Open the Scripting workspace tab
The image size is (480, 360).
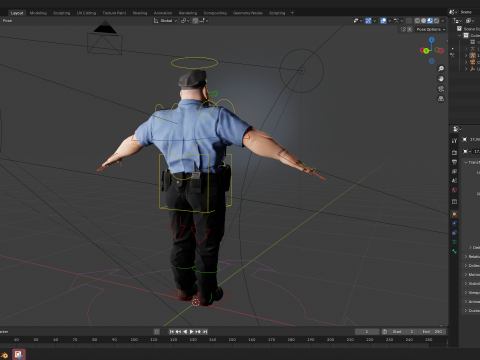click(x=277, y=13)
